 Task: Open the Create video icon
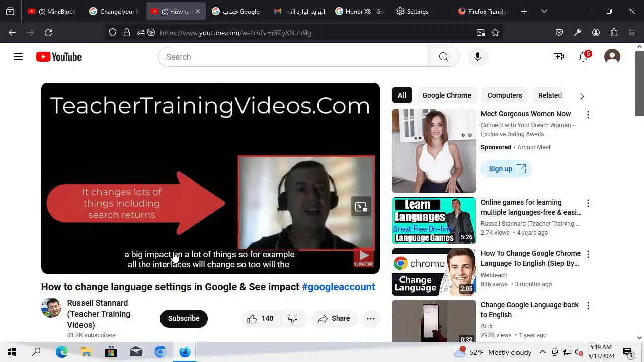(558, 57)
